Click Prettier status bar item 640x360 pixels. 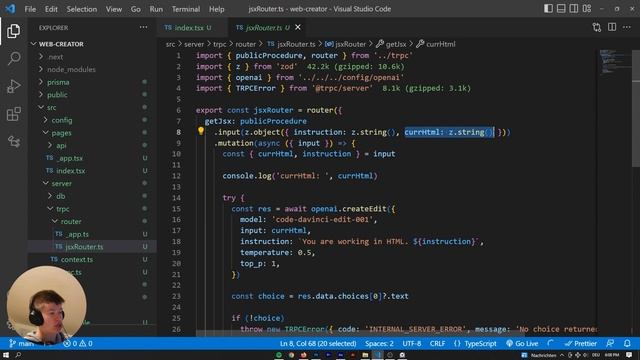(580, 344)
